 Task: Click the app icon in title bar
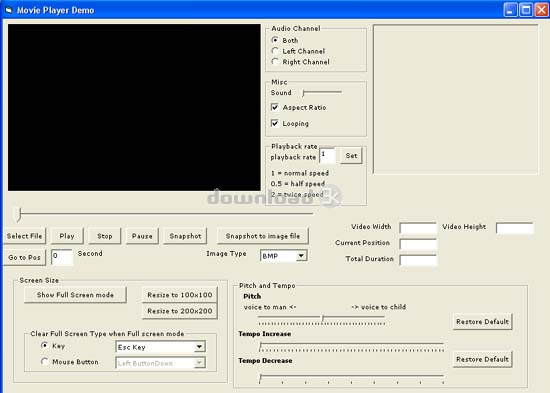(8, 10)
